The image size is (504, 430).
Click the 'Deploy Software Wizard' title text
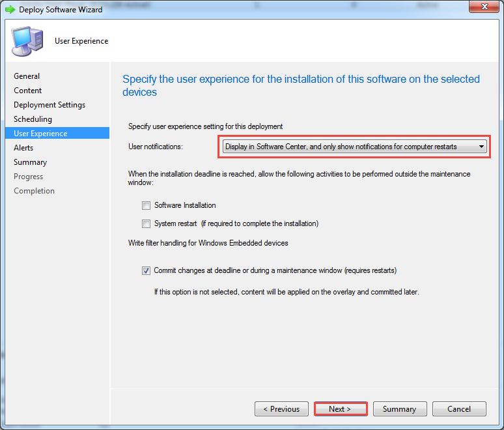tap(61, 10)
